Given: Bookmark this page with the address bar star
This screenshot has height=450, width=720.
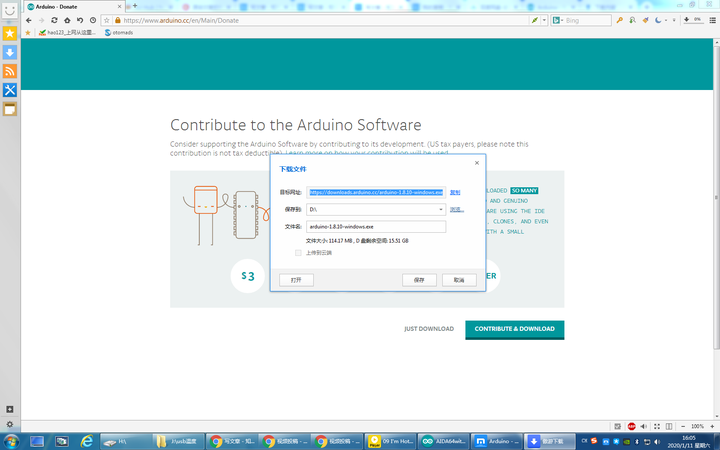Looking at the screenshot, I should (x=107, y=20).
